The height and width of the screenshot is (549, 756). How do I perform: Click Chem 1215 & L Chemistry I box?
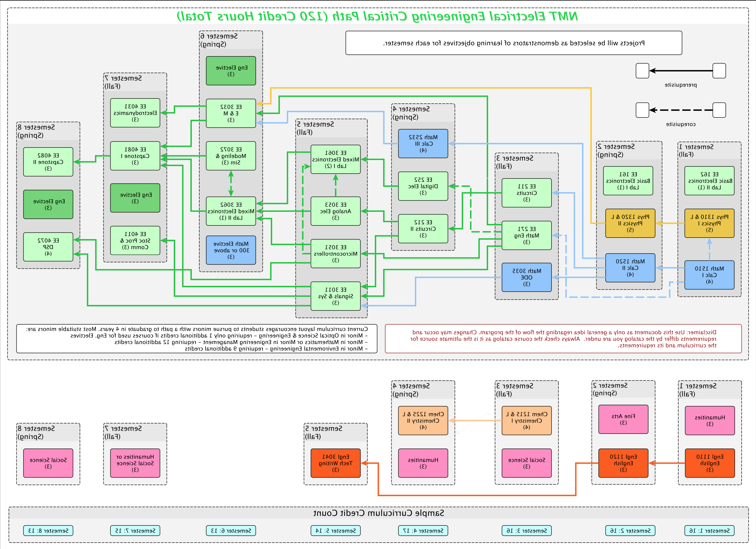click(x=527, y=421)
